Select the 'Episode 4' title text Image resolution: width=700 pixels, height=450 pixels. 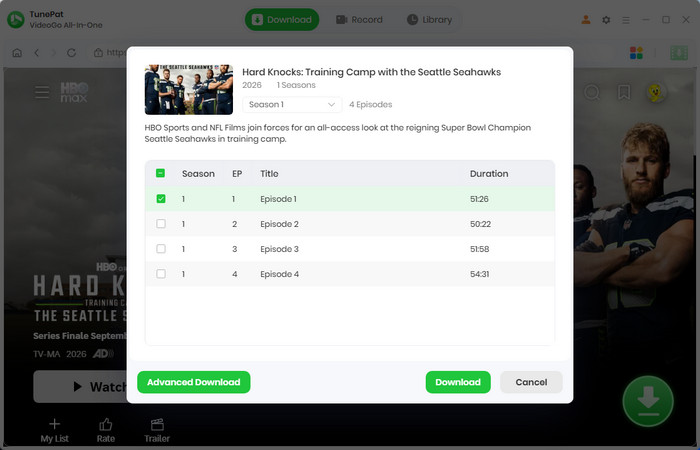click(279, 274)
